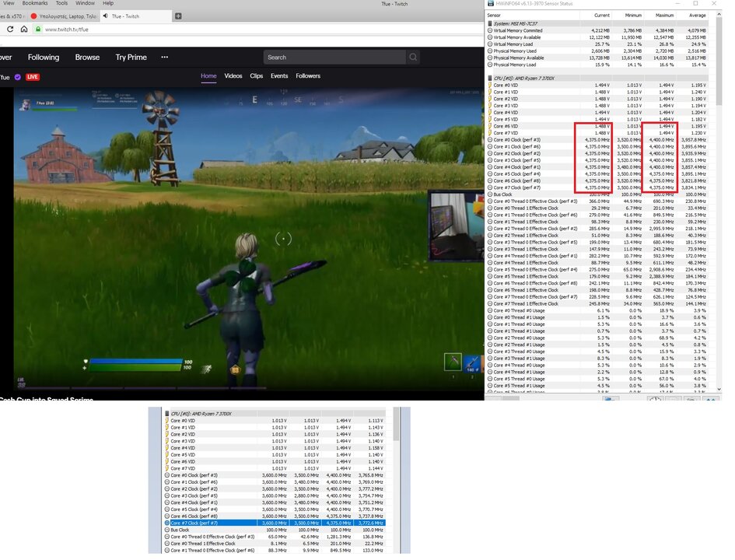Select the Tfue - Twitch browser tab
Image resolution: width=735 pixels, height=560 pixels.
tap(136, 16)
